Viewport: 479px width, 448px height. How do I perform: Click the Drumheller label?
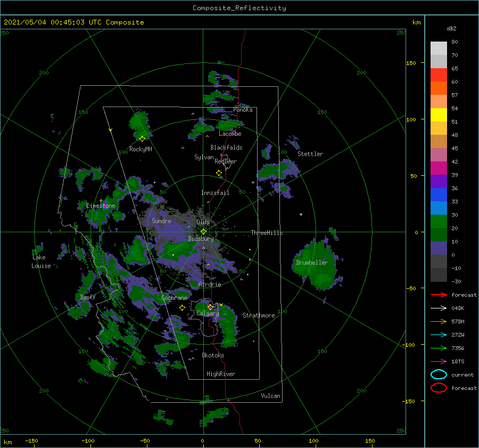coord(312,263)
